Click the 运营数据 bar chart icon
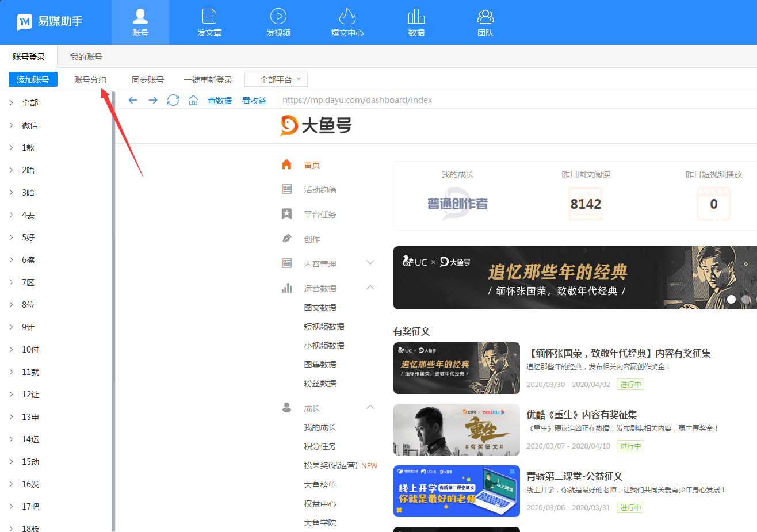The width and height of the screenshot is (757, 532). pyautogui.click(x=286, y=288)
